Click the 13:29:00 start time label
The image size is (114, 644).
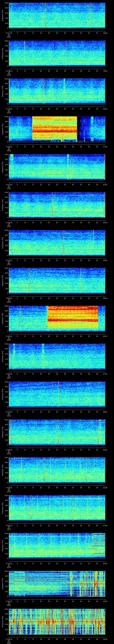click(x=9, y=487)
